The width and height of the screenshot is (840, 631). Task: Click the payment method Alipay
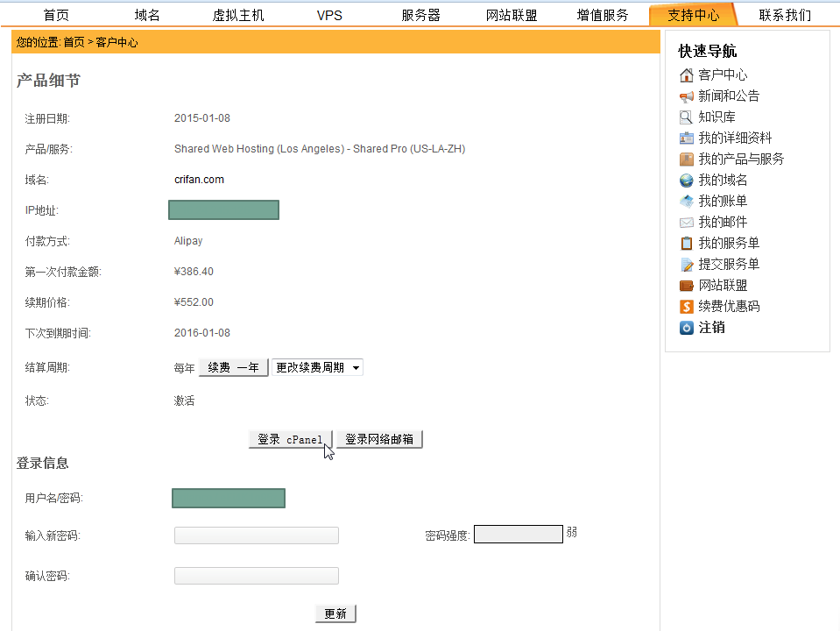[x=188, y=241]
